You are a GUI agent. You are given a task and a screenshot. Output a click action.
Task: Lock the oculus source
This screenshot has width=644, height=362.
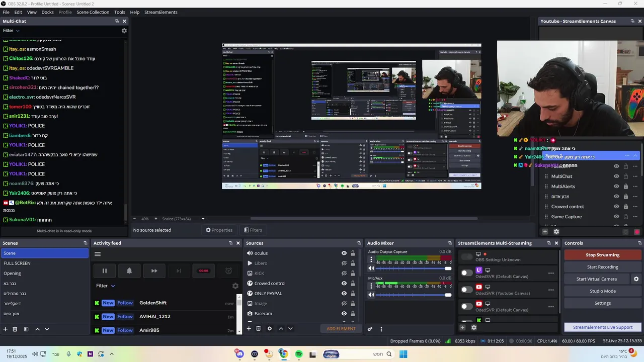point(353,253)
